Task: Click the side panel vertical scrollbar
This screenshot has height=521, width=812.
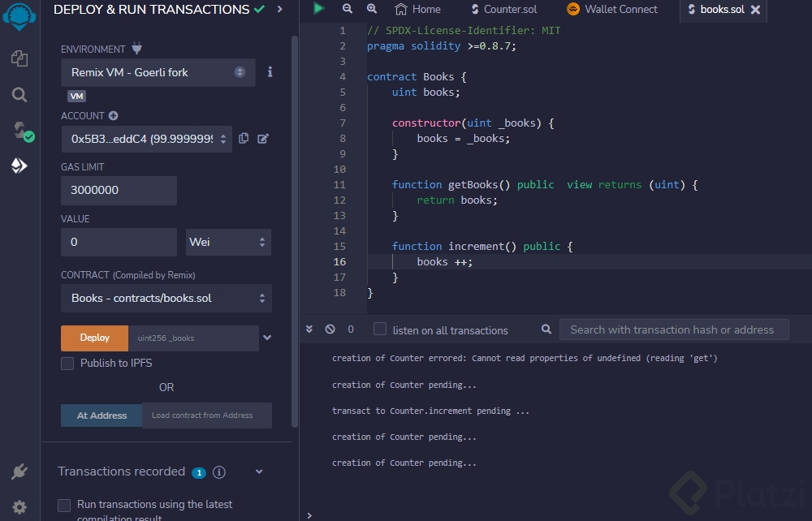Action: click(295, 232)
